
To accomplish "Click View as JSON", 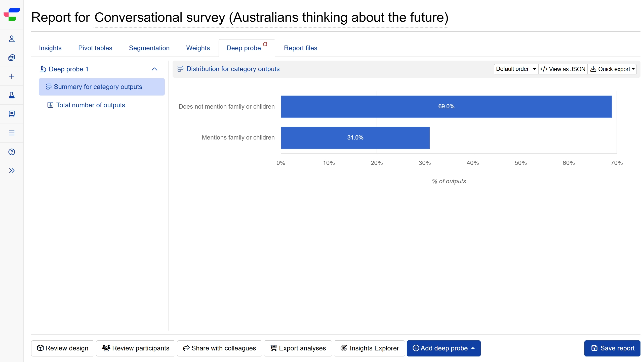I will click(x=563, y=69).
